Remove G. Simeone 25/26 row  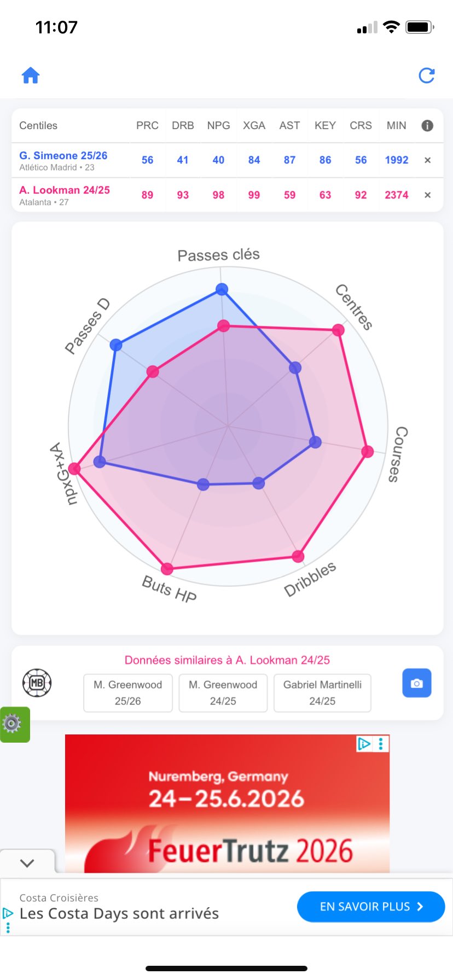[x=428, y=160]
